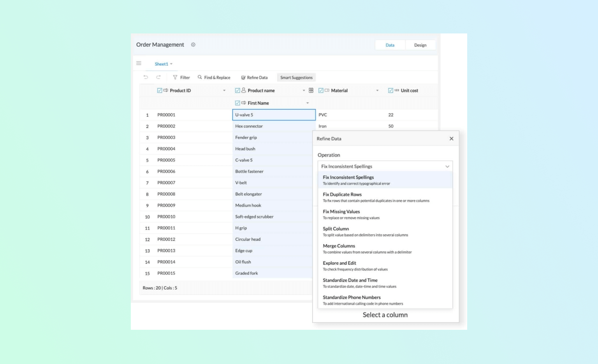Select the PR00001 cell

[x=193, y=115]
